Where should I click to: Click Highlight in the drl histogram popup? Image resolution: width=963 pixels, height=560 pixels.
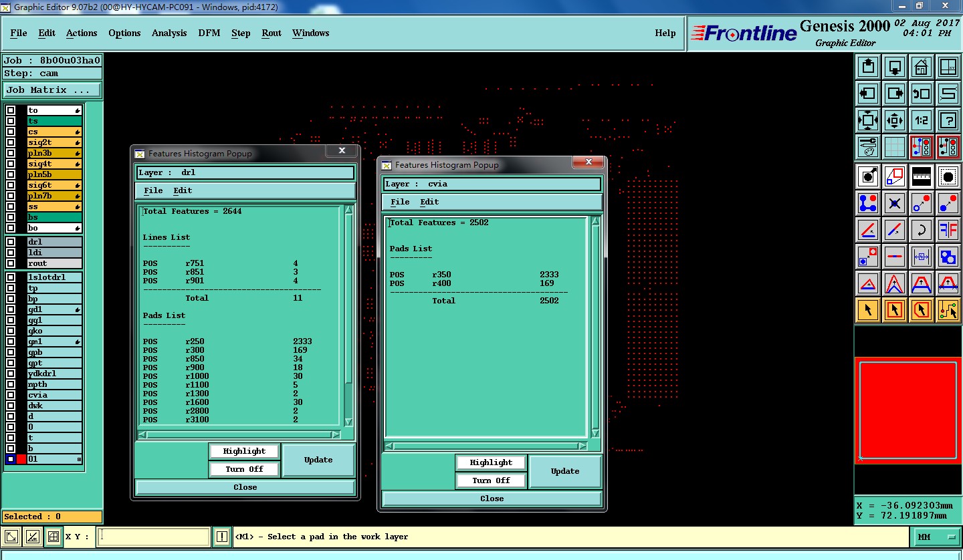click(244, 451)
